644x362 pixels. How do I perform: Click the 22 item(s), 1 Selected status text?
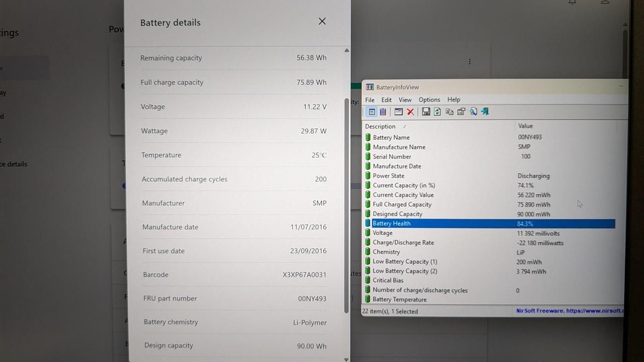click(x=390, y=311)
